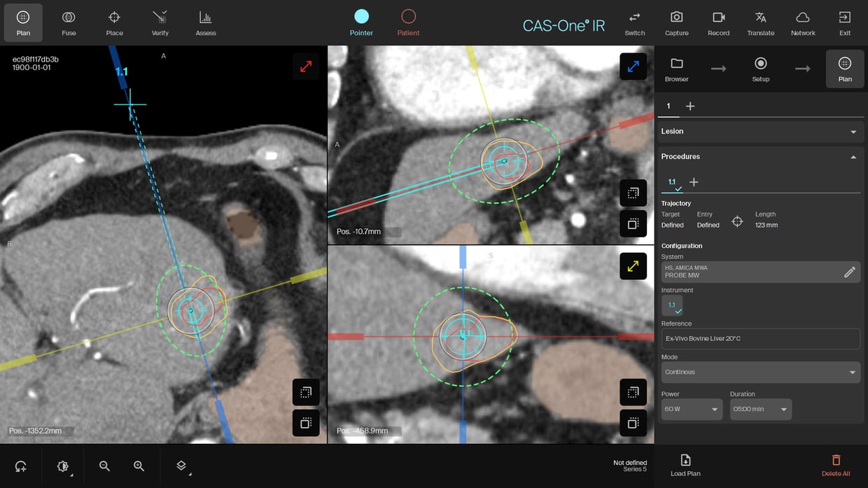
Task: Select procedure tab 1.1
Action: [x=672, y=182]
